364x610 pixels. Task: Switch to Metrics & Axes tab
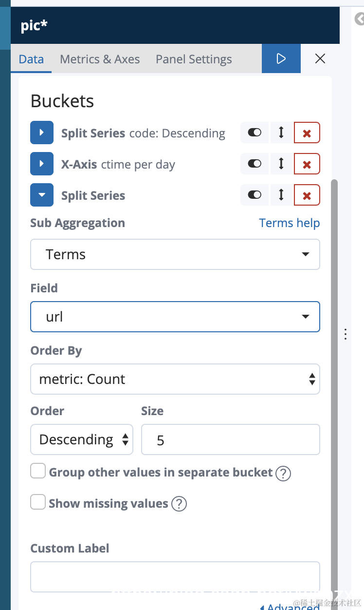[100, 59]
